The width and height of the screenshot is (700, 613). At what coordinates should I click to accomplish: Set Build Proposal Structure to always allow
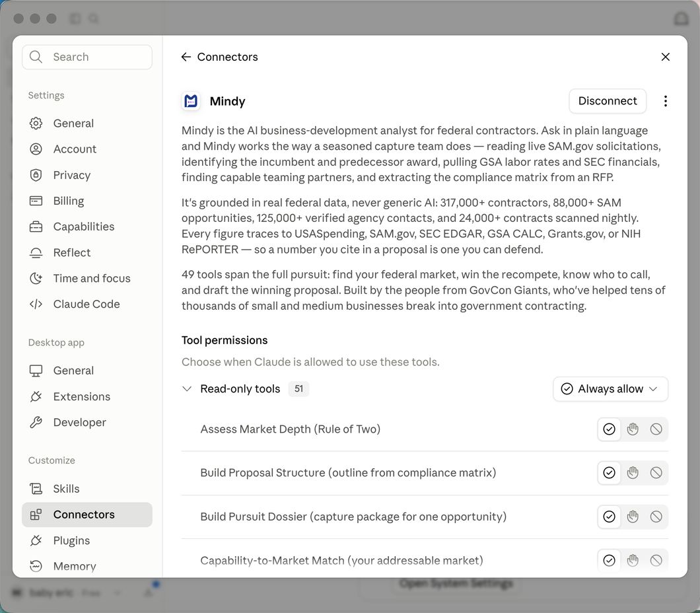click(609, 473)
